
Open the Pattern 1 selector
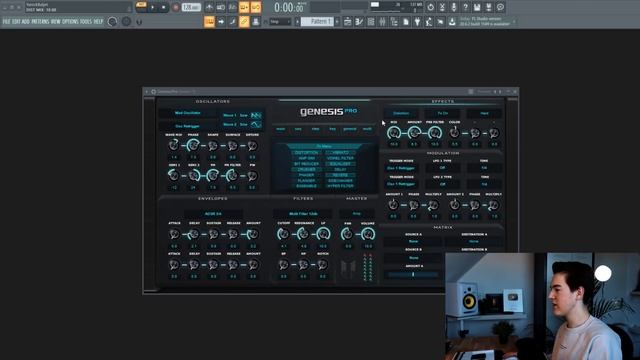pyautogui.click(x=317, y=22)
